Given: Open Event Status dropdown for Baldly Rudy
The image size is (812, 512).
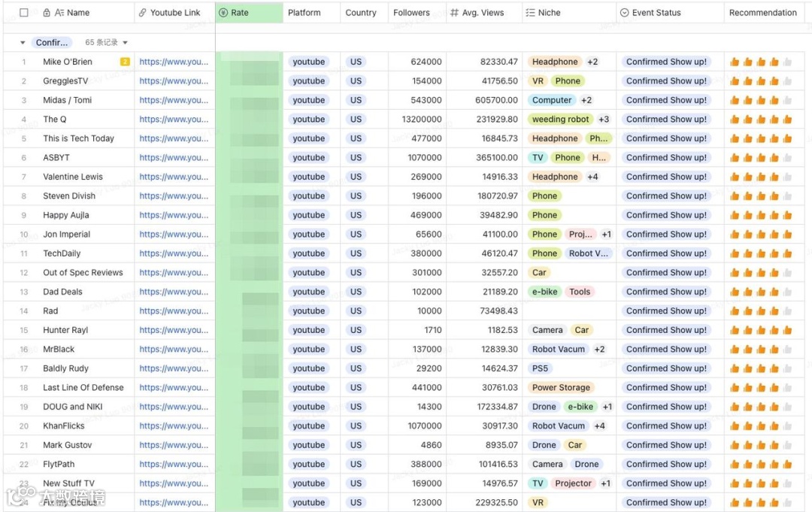Looking at the screenshot, I should point(666,368).
